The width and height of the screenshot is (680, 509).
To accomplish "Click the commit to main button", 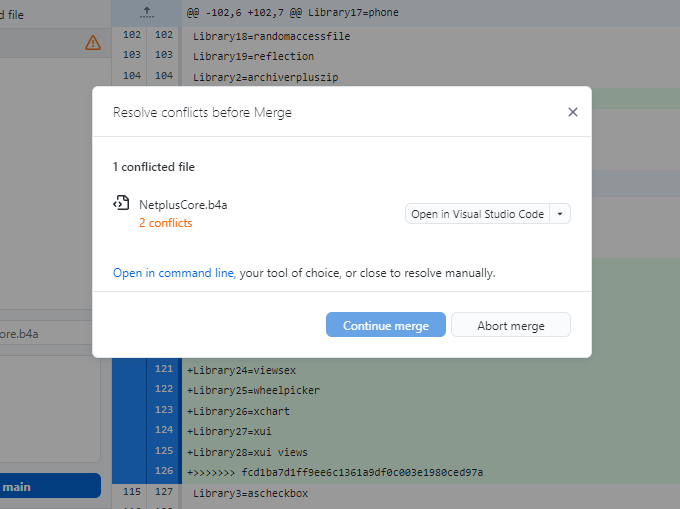I will pos(50,486).
